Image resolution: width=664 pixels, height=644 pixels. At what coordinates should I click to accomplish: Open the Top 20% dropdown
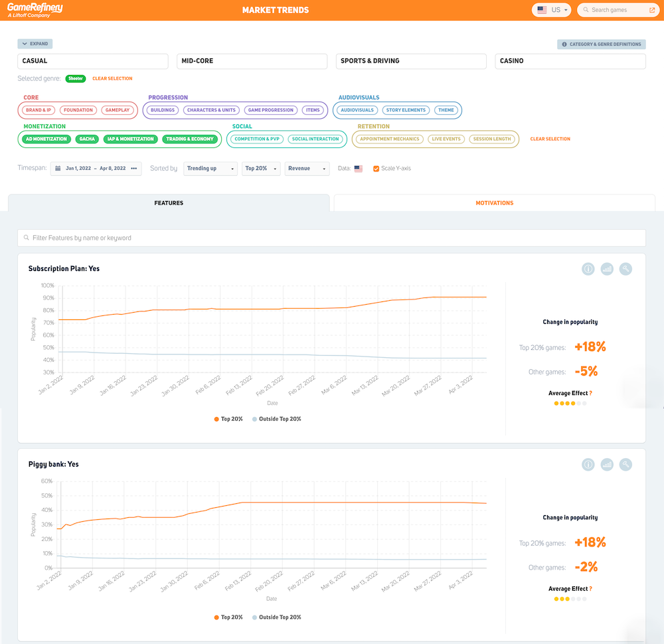coord(261,169)
